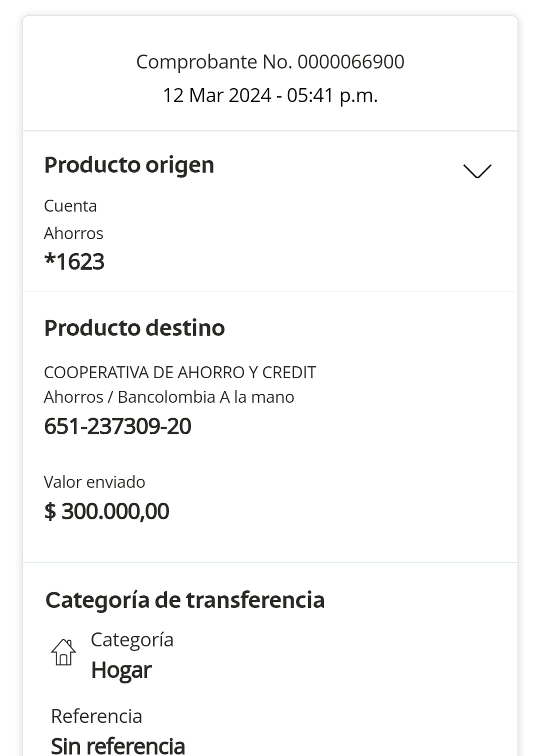540x756 pixels.
Task: Tap the Categoría de transferencia heading
Action: pos(185,600)
